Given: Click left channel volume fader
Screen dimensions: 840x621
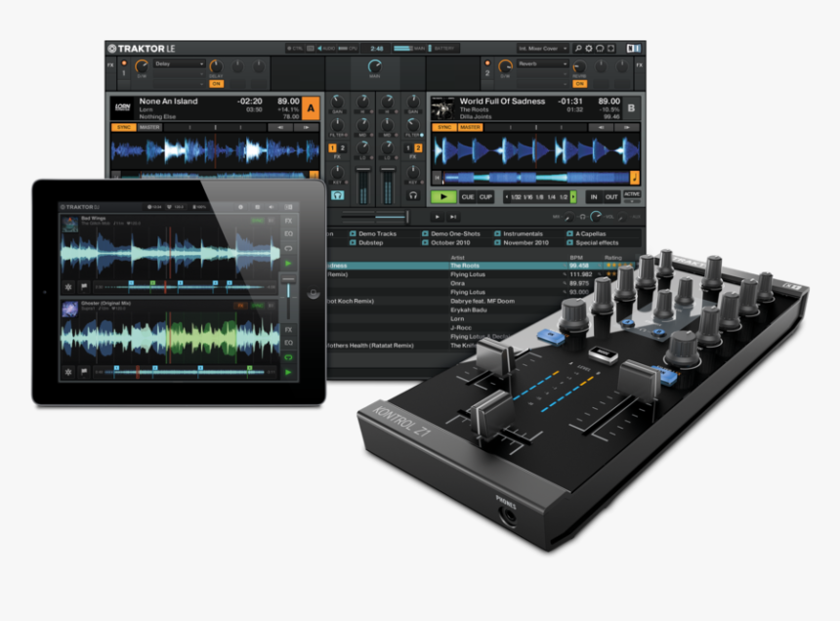Looking at the screenshot, I should click(x=363, y=171).
